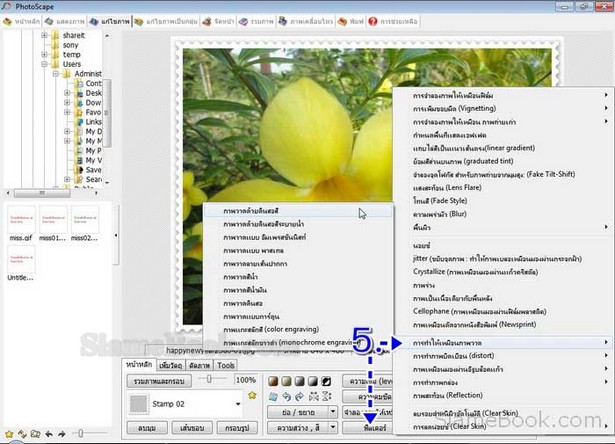Open the จัดหน้า page layout tool
This screenshot has width=615, height=444.
[x=219, y=22]
